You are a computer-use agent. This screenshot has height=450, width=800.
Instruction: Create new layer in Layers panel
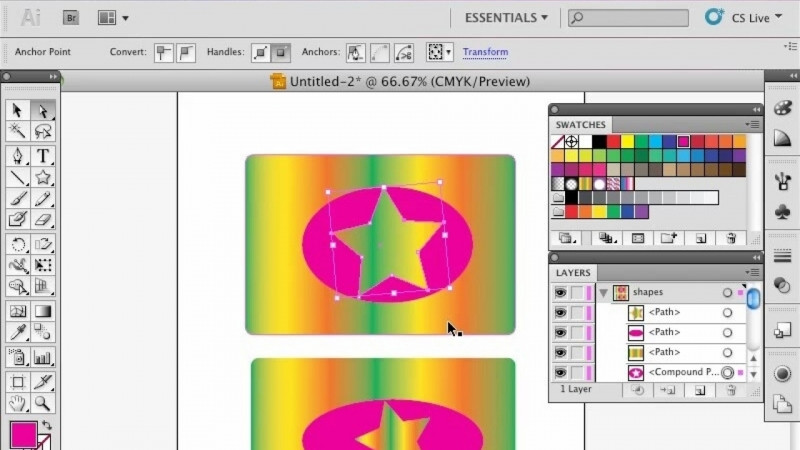point(700,390)
